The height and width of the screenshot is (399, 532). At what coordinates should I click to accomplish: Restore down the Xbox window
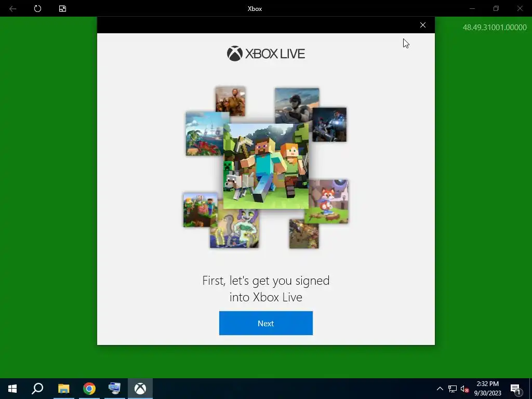[496, 8]
